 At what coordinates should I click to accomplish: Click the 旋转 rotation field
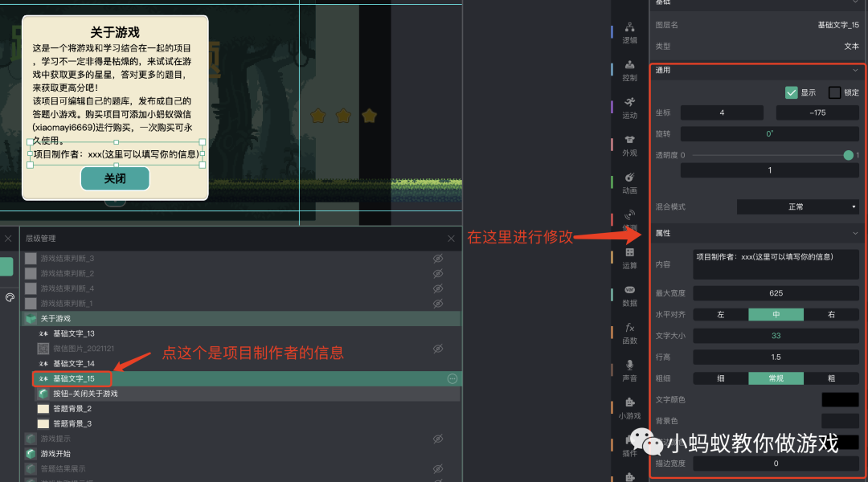(x=769, y=134)
